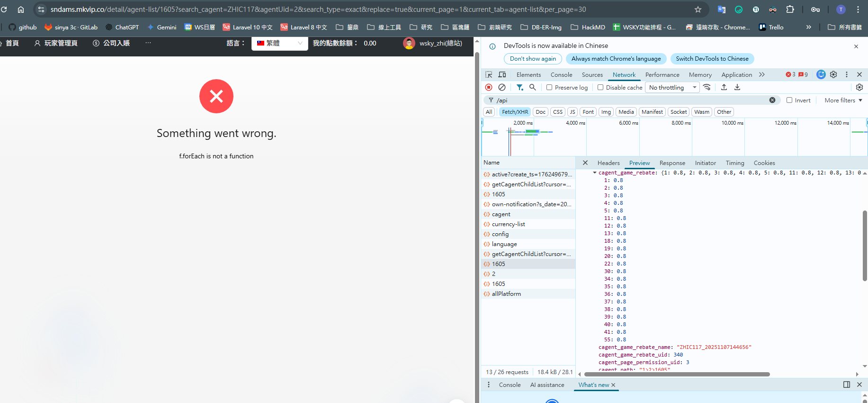Clear the /api filter text

click(x=772, y=100)
